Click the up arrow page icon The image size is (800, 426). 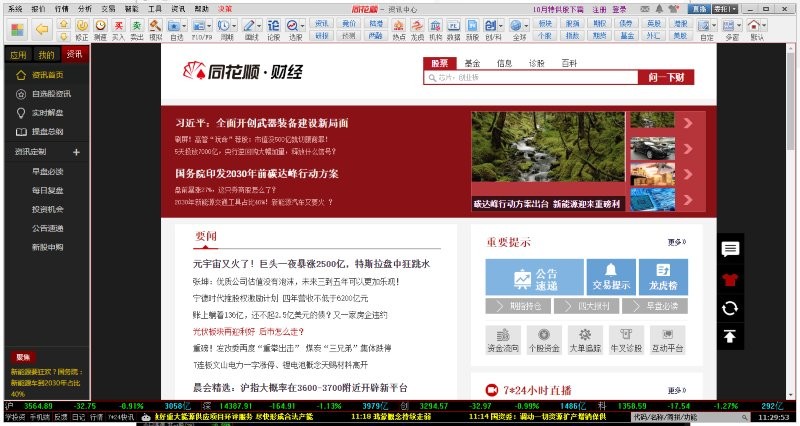click(x=63, y=24)
